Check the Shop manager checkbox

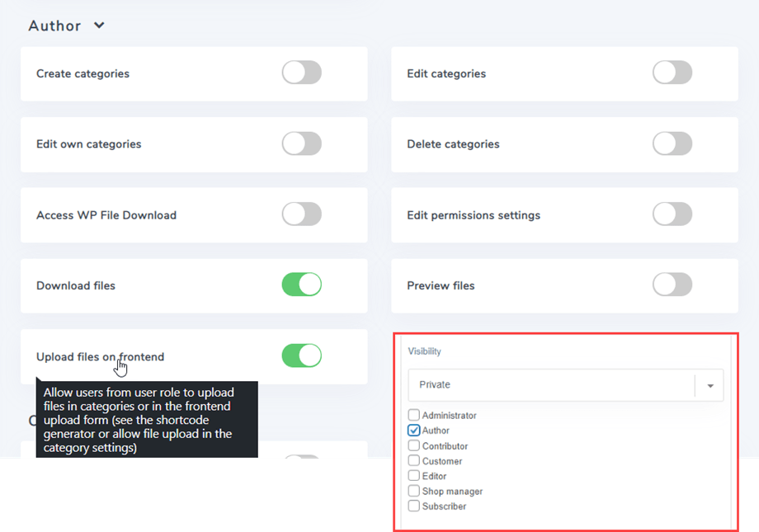tap(414, 491)
